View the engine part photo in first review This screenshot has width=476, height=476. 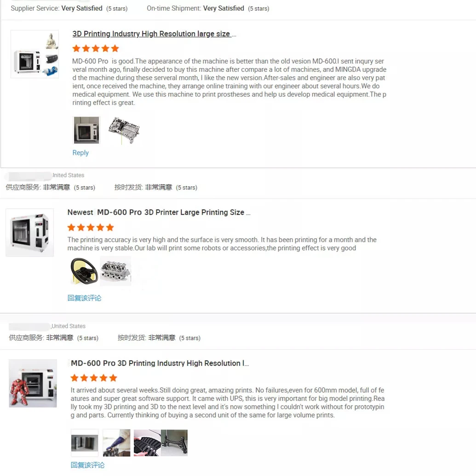tap(124, 131)
